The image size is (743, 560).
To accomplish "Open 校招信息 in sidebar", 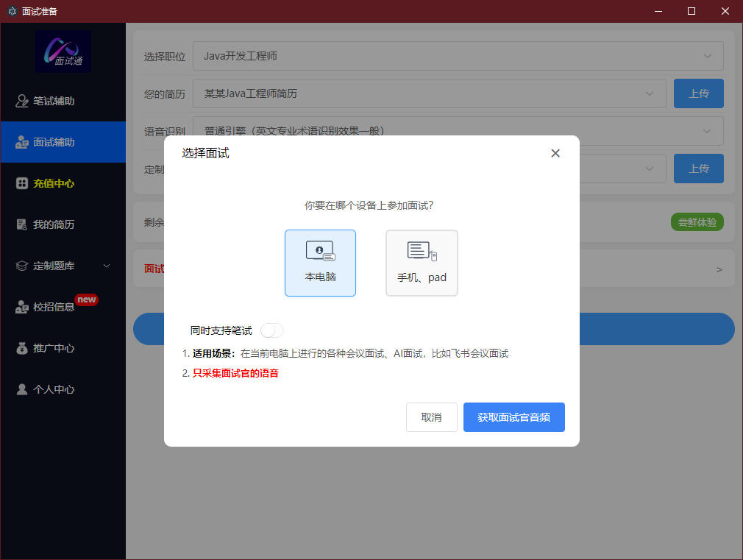I will coord(63,307).
